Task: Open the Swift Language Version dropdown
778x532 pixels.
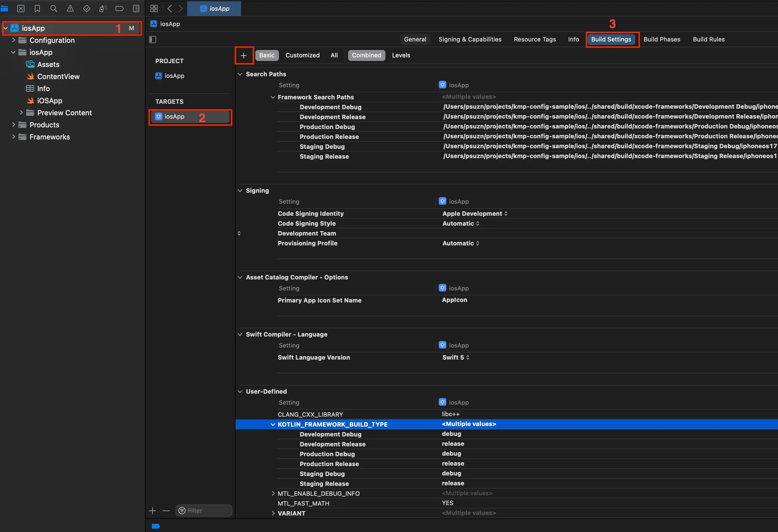Action: 456,357
